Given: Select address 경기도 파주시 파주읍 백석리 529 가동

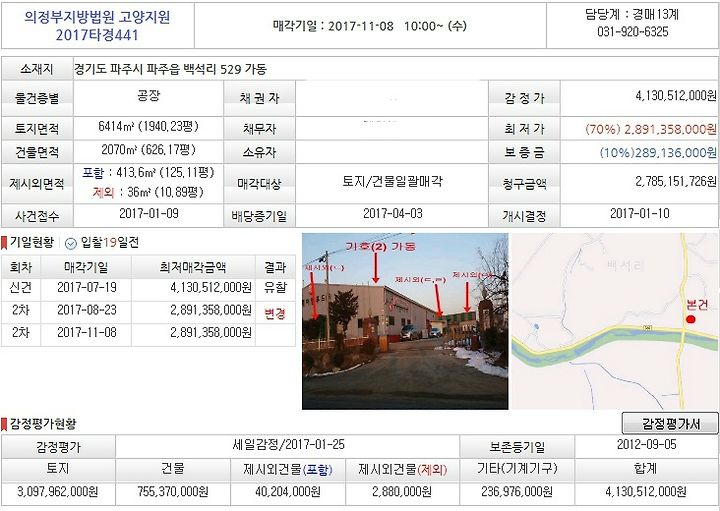Looking at the screenshot, I should (170, 69).
